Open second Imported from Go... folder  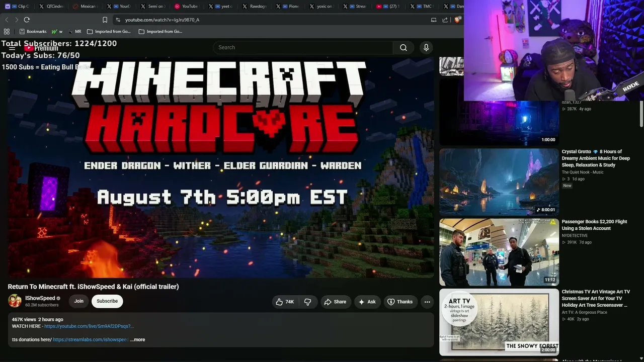160,31
